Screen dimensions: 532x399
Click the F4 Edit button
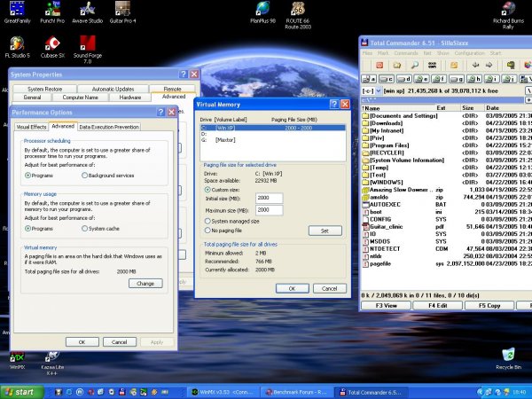coord(438,306)
